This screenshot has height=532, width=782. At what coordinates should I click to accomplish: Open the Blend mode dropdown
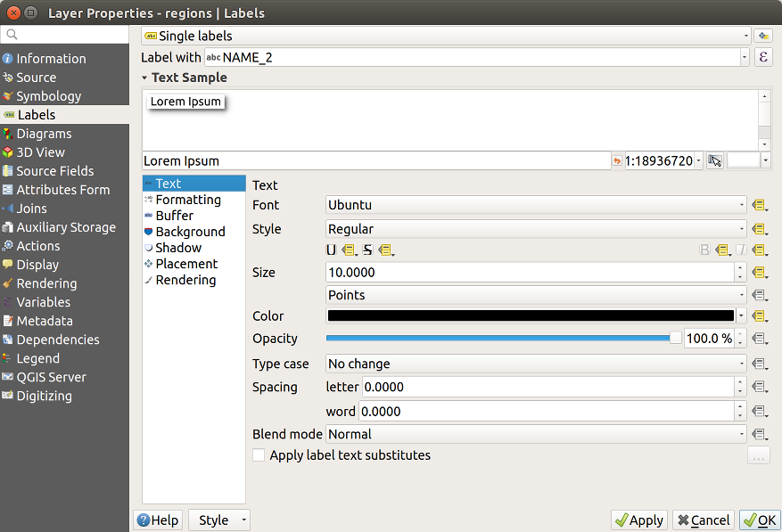point(536,434)
